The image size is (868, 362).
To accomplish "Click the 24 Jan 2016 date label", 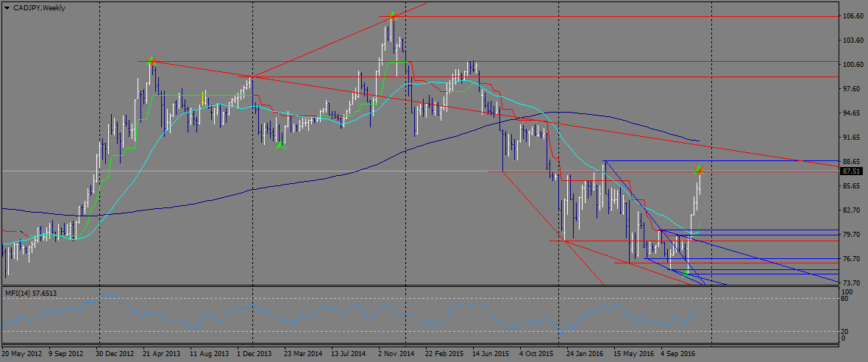I will 585,352.
